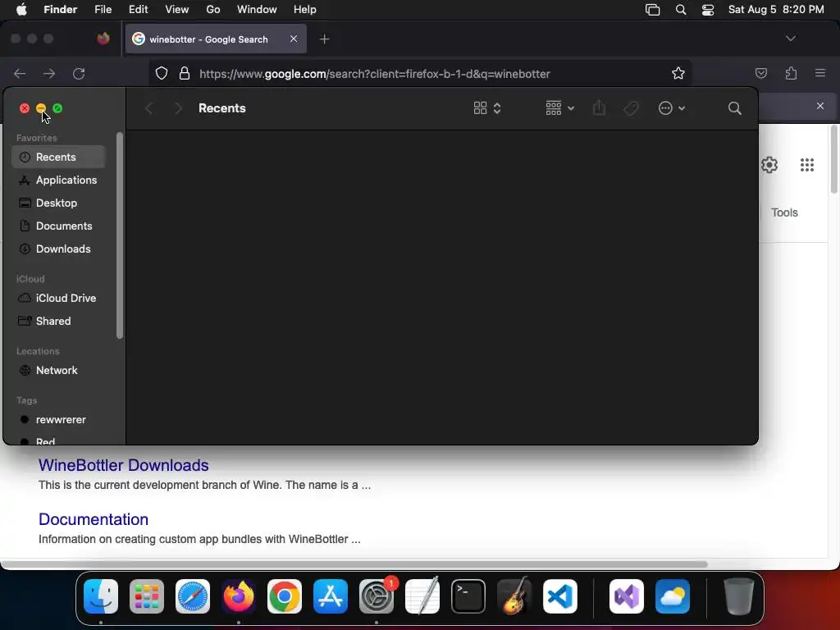The image size is (840, 630).
Task: Open Google apps grid icon
Action: (x=807, y=165)
